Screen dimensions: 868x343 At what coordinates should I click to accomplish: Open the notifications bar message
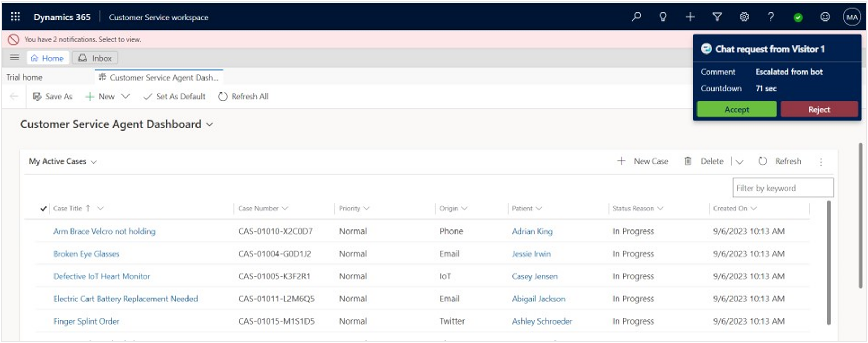[83, 39]
